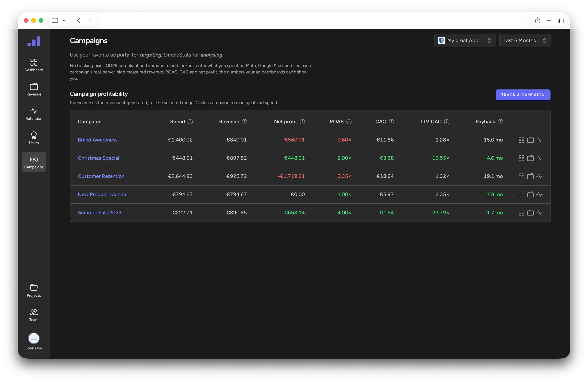
Task: Open Christmas Special campaign link
Action: pos(98,158)
